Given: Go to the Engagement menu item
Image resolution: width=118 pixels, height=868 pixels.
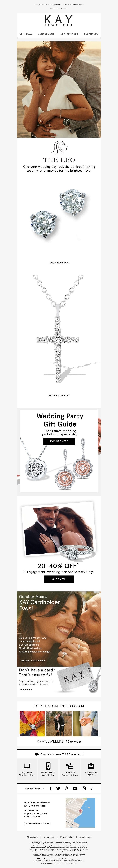Looking at the screenshot, I should click(x=46, y=34).
